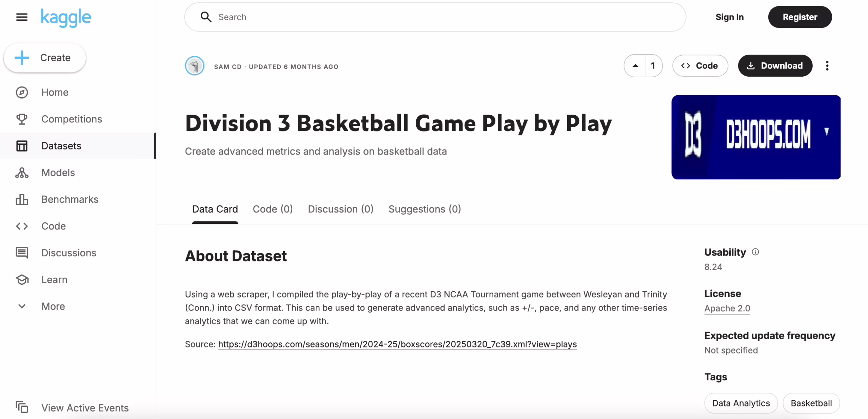Screen dimensions: 868x419
Task: Open Benchmarks from the sidebar
Action: click(70, 199)
